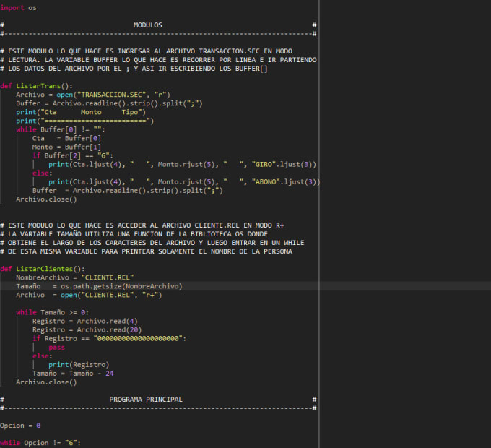
Task: Click comment 'OBTIENE EL LARGO DE LOS CARACTERES'
Action: click(152, 243)
